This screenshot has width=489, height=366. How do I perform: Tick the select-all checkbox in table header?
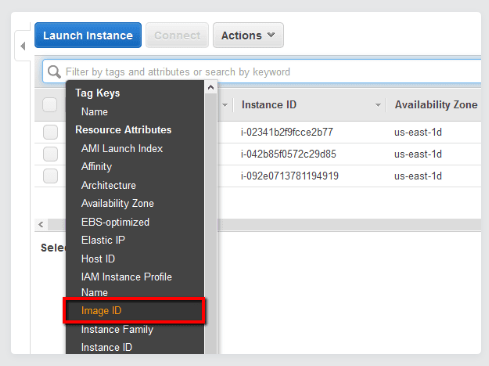click(50, 105)
